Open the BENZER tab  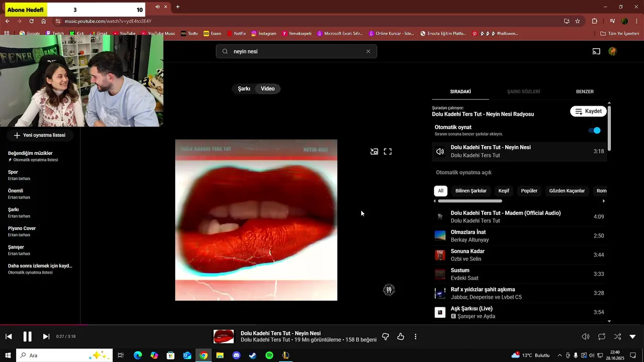(x=585, y=92)
